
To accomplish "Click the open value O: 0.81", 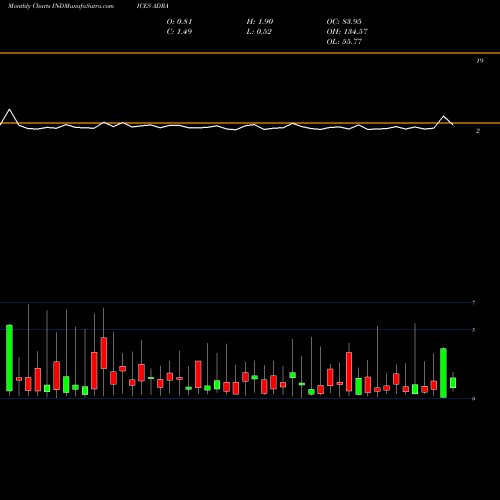I will 179,22.
